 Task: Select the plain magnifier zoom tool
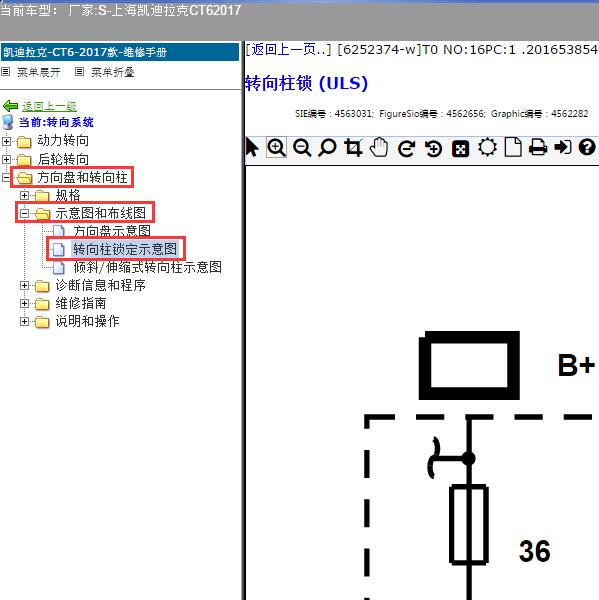327,148
